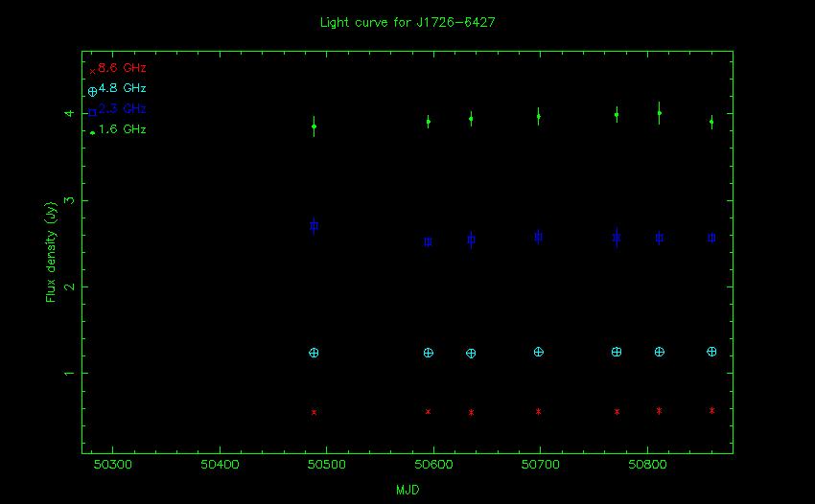Image resolution: width=815 pixels, height=504 pixels.
Task: Click the 50600 x-axis tick label
Action: [x=433, y=465]
